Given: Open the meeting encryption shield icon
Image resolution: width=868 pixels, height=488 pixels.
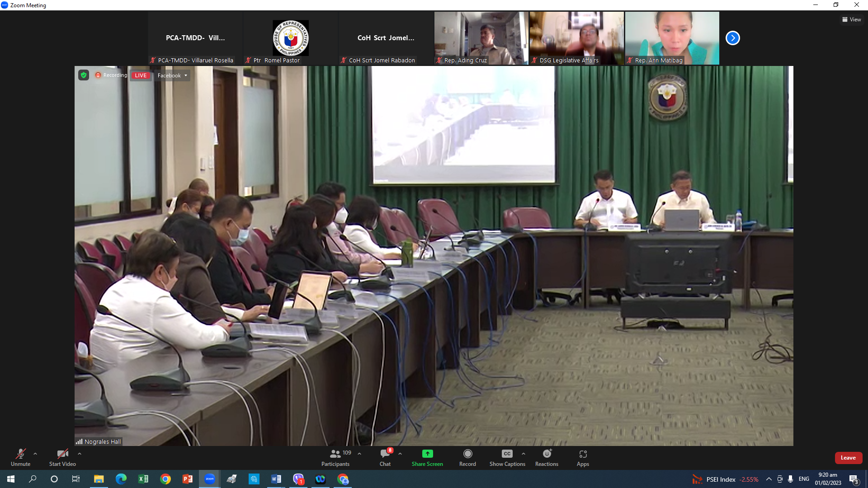Looking at the screenshot, I should tap(84, 75).
